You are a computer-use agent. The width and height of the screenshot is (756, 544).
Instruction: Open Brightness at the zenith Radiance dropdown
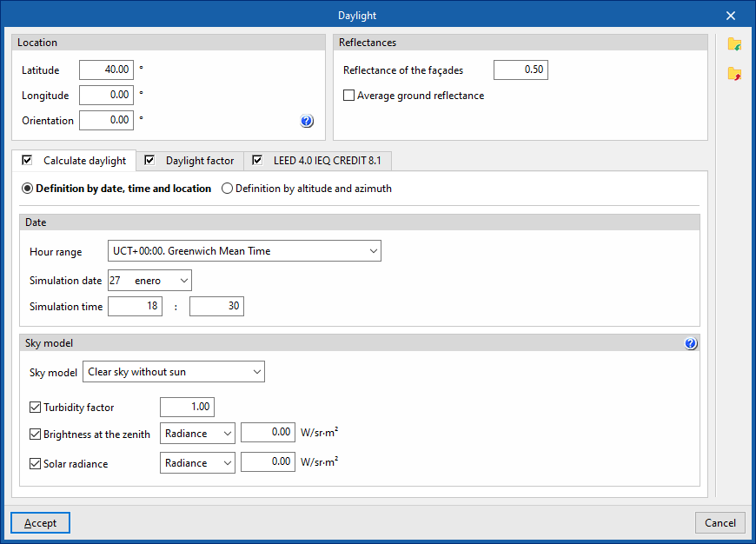click(197, 434)
